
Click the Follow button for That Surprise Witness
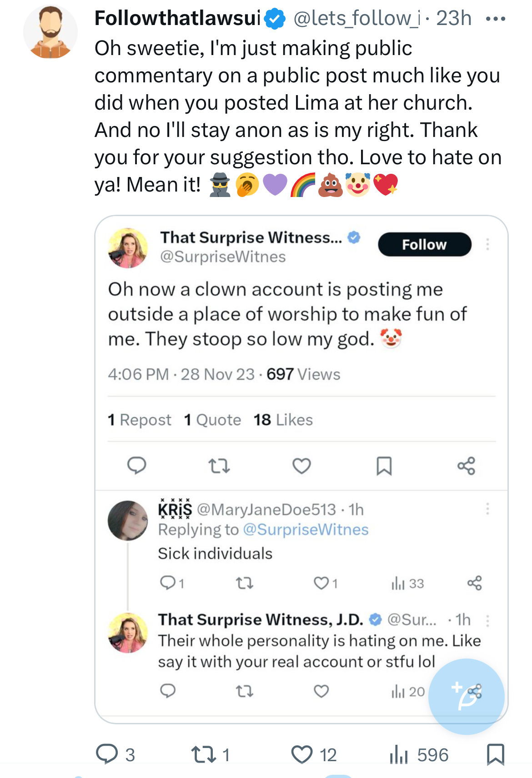point(425,244)
